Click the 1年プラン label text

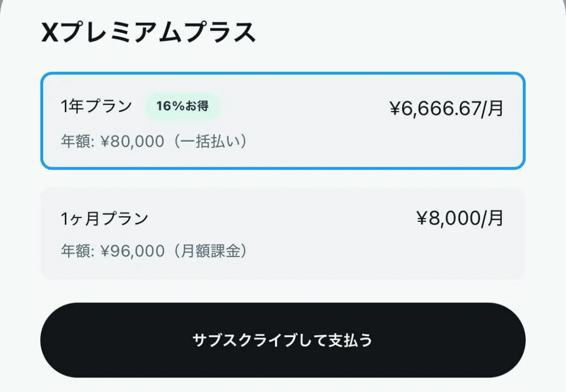[x=96, y=107]
